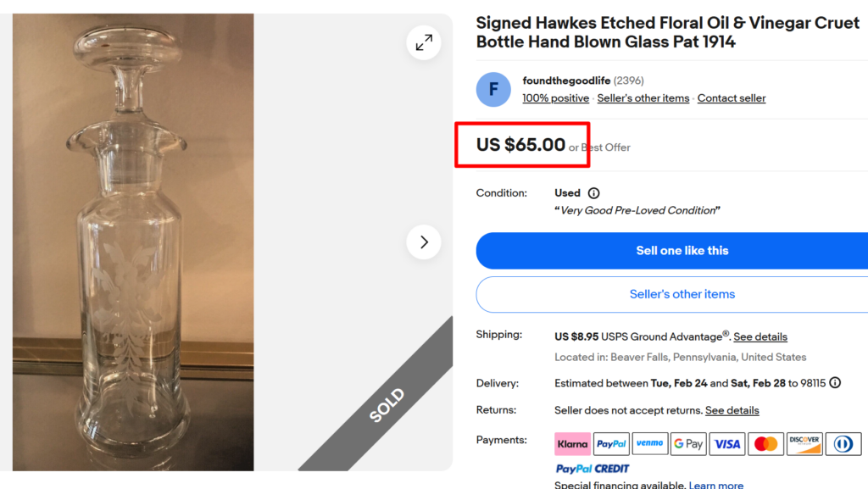868x489 pixels.
Task: Expand the product image to full view
Action: point(424,42)
